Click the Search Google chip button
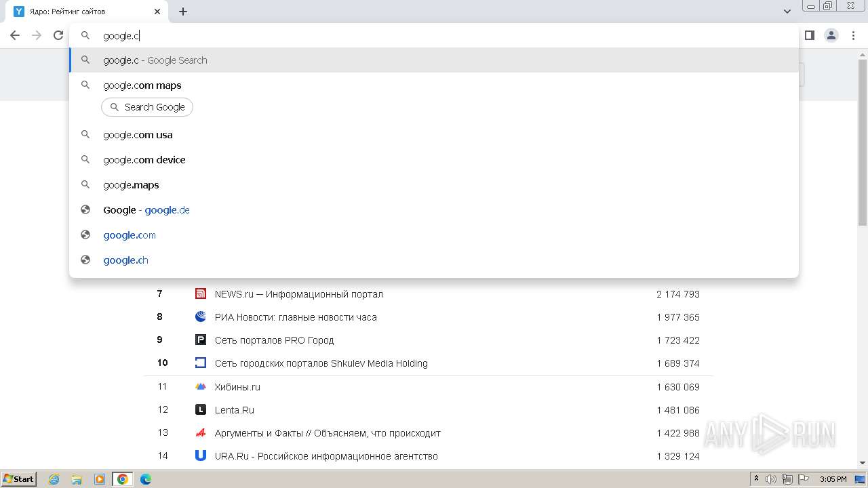868x488 pixels. click(x=147, y=107)
